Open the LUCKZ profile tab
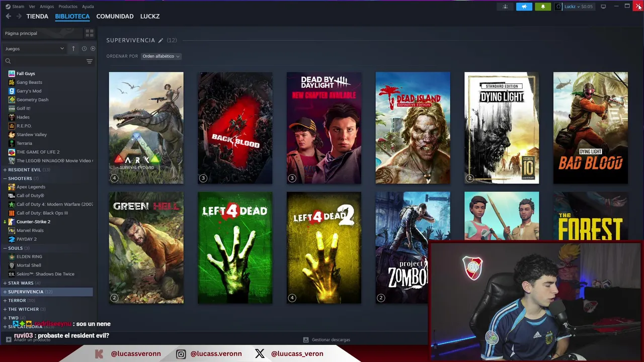Screen dimensions: 644x362 coord(150,16)
